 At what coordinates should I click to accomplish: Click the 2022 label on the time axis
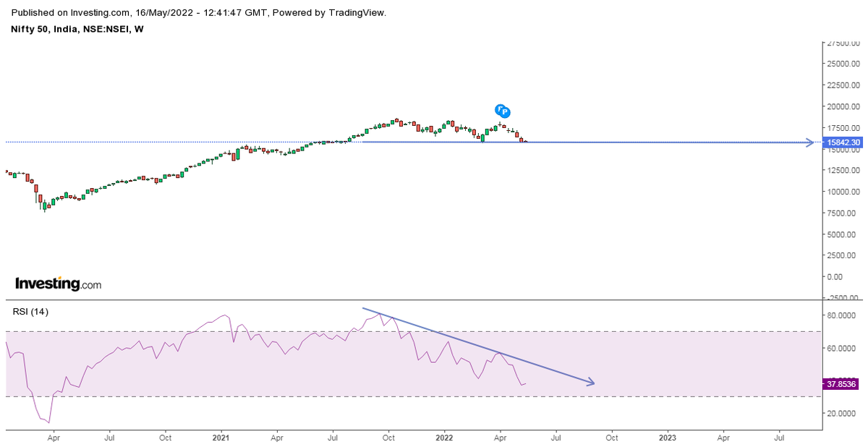(x=444, y=438)
